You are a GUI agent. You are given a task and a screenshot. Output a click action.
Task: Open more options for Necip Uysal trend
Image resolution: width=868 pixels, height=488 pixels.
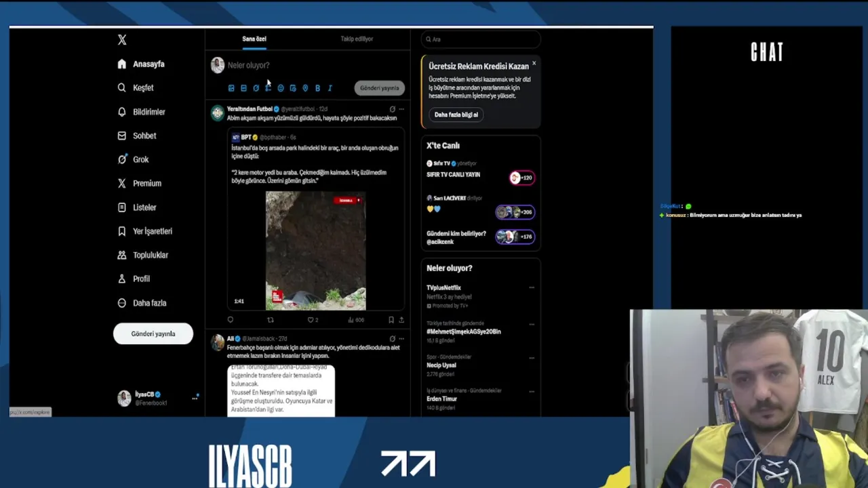click(532, 357)
